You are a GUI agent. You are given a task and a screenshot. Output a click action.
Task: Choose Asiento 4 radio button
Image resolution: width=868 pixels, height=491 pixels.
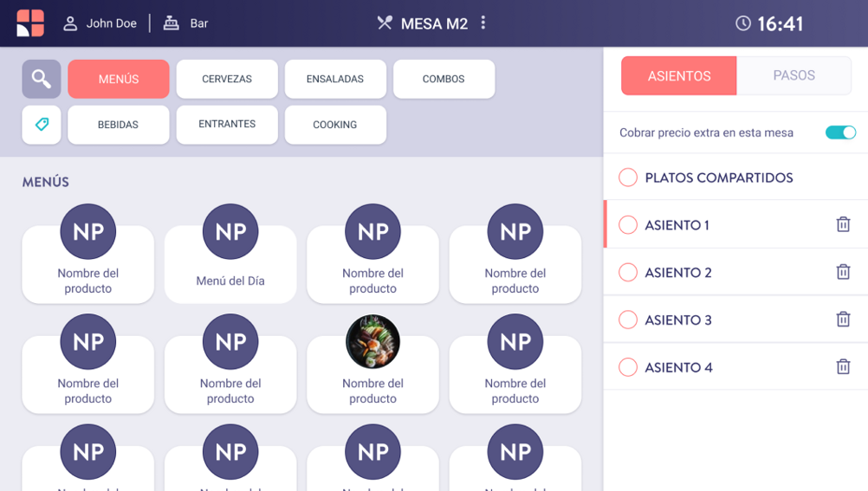[628, 367]
